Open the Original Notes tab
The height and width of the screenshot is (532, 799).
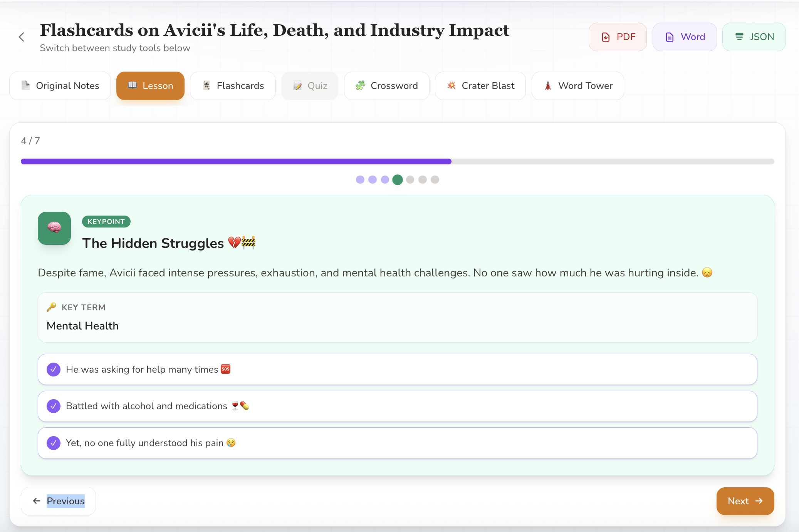(60, 86)
